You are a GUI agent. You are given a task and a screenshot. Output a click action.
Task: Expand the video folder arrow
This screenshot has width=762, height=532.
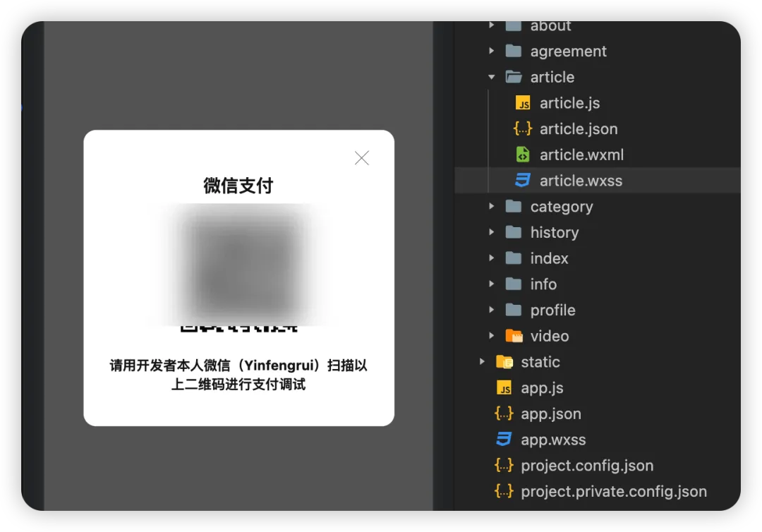pos(491,335)
